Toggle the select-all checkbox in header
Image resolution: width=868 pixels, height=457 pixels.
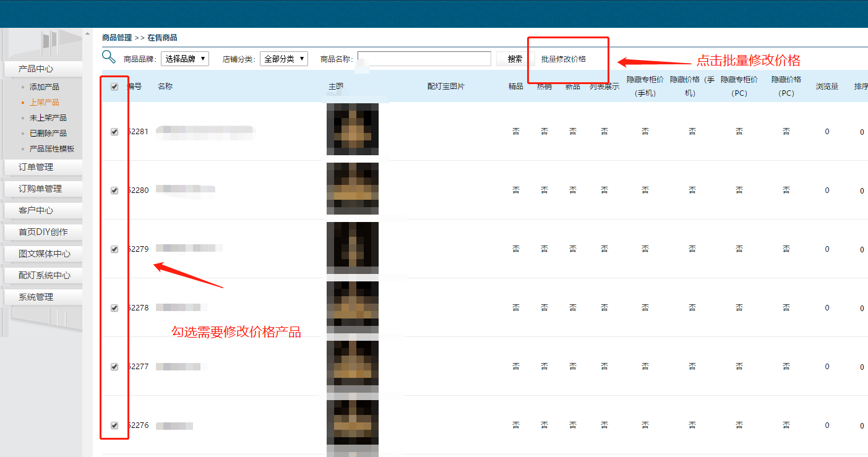point(114,87)
